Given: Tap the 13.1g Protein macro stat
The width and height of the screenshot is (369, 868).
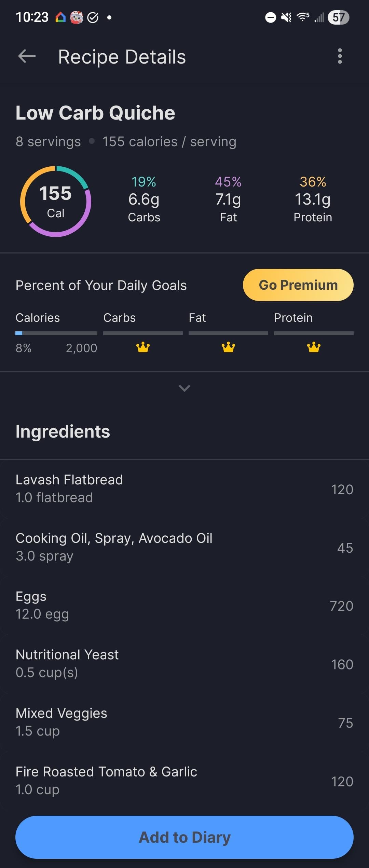Looking at the screenshot, I should 313,200.
